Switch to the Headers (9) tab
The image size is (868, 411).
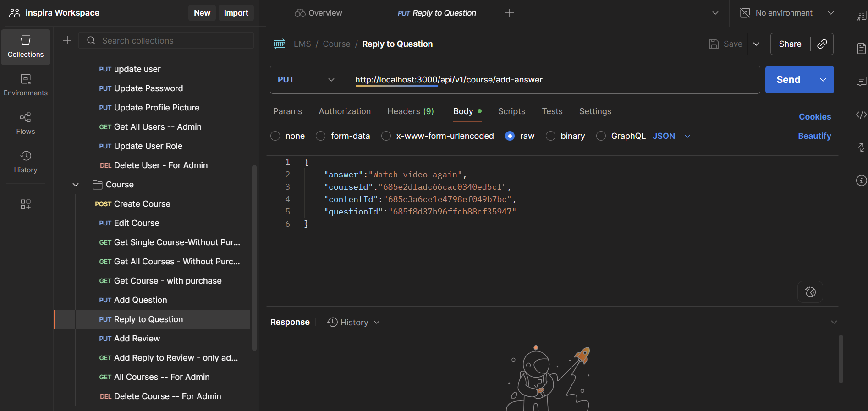coord(411,111)
